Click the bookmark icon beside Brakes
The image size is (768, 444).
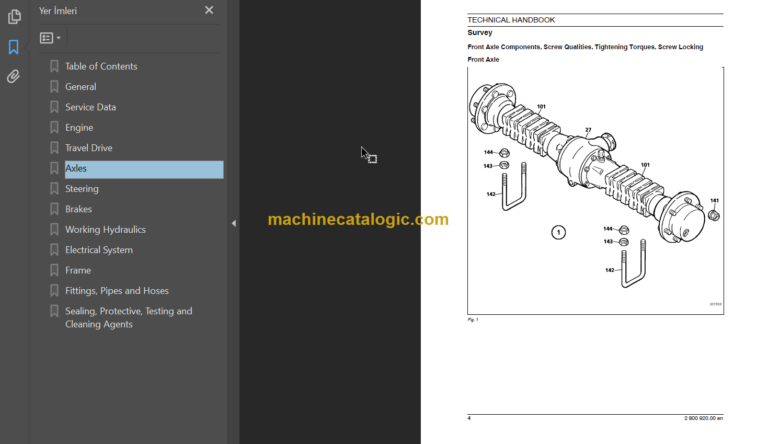point(54,209)
